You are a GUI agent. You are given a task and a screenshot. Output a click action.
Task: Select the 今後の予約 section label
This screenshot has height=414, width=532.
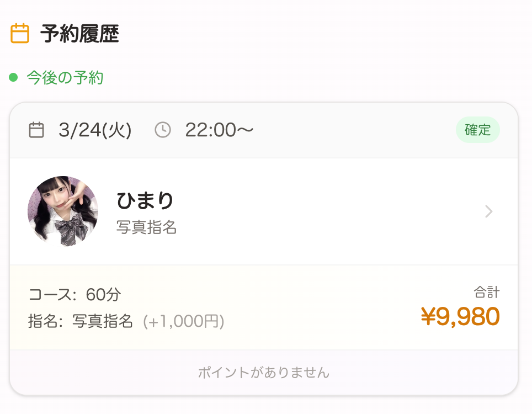[65, 78]
